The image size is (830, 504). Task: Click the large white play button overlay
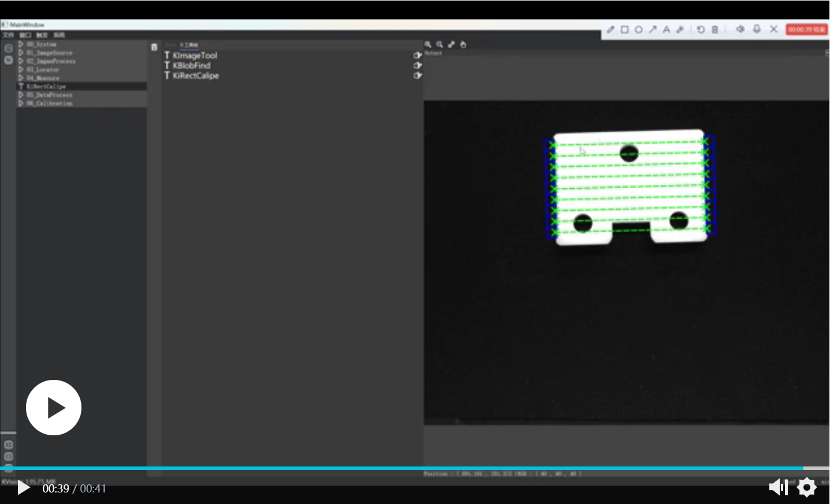[54, 408]
